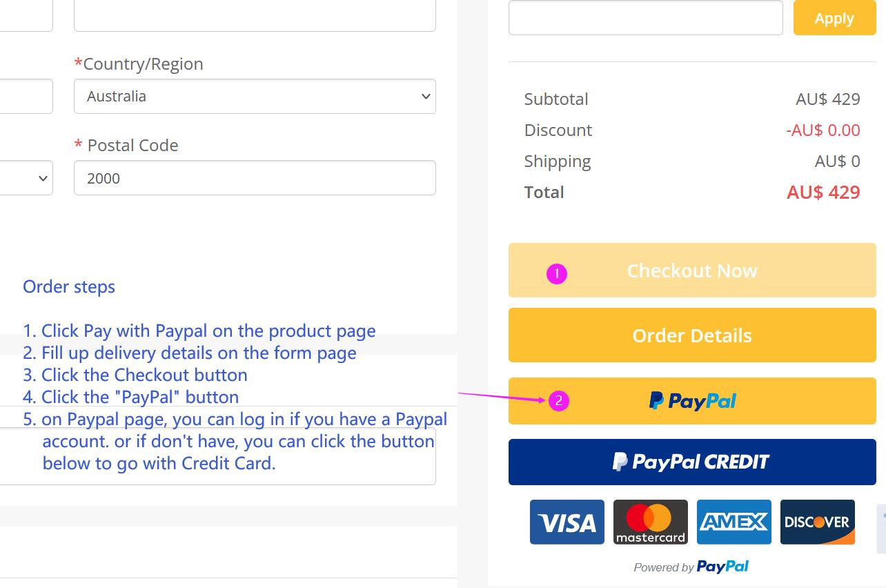Image resolution: width=886 pixels, height=588 pixels.
Task: Click the Order steps heading text
Action: pos(69,286)
